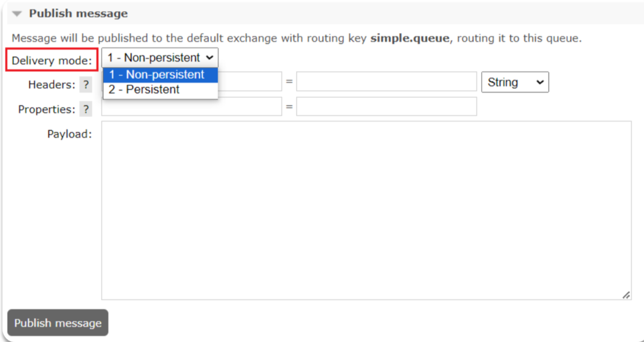Click the Headers label text

pyautogui.click(x=52, y=85)
